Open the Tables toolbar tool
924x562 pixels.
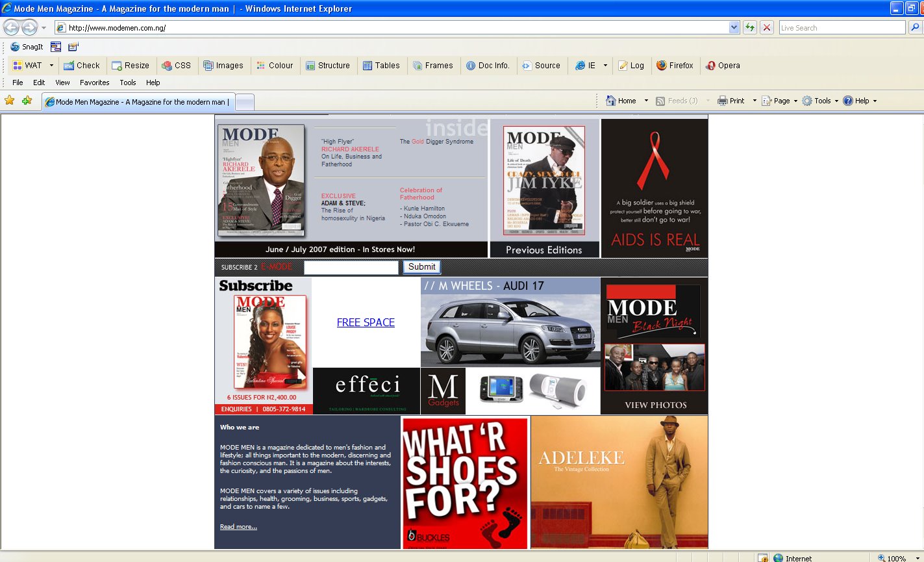[381, 66]
